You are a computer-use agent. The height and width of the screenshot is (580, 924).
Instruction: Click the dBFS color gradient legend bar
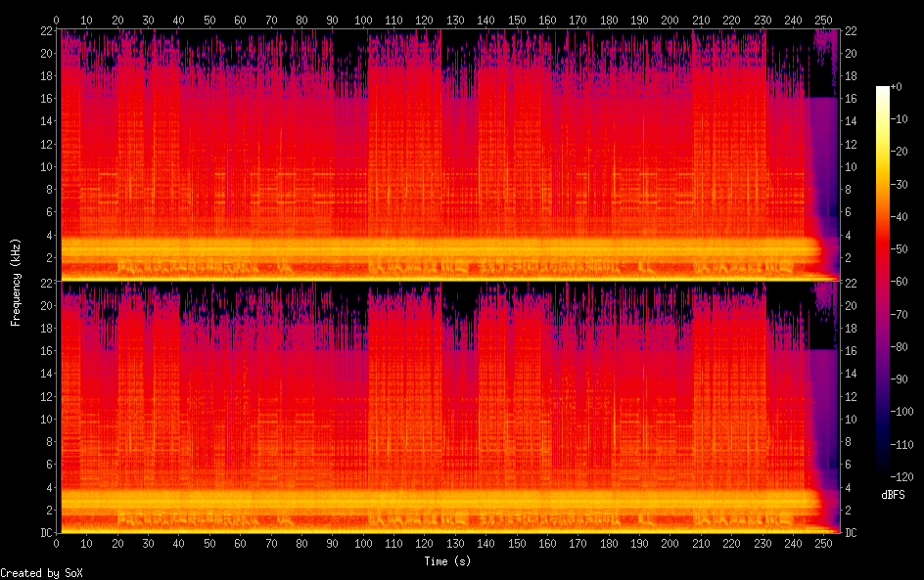coord(883,282)
